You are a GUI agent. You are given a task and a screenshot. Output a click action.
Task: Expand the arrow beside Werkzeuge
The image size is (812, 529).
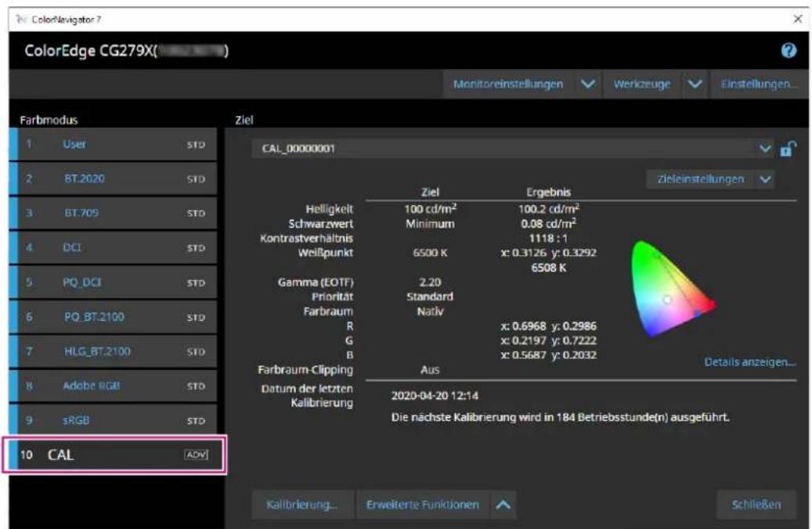[695, 84]
